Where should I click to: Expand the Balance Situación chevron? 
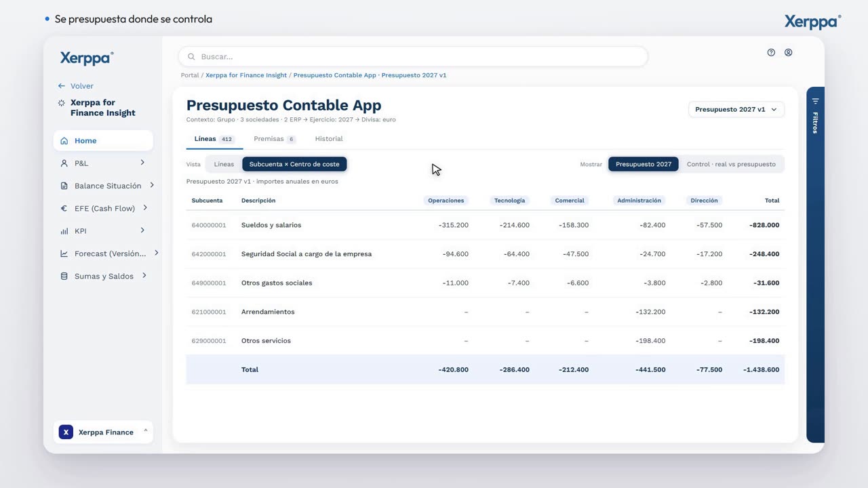[152, 185]
